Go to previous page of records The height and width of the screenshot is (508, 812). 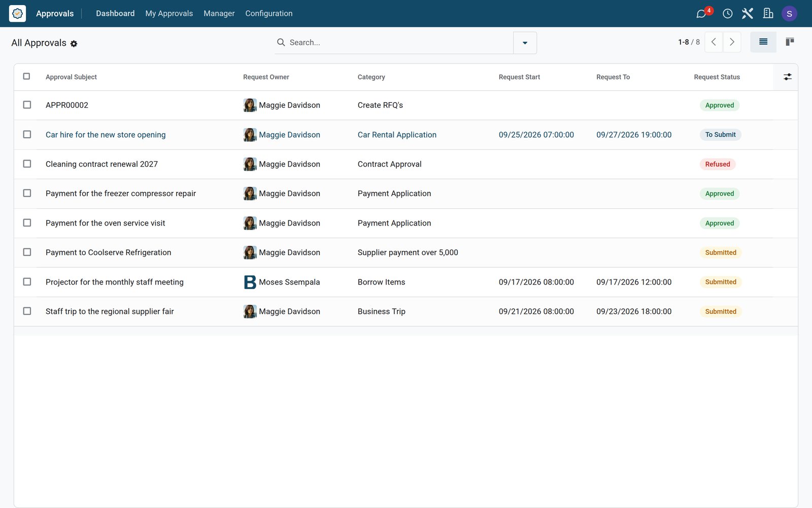click(714, 42)
